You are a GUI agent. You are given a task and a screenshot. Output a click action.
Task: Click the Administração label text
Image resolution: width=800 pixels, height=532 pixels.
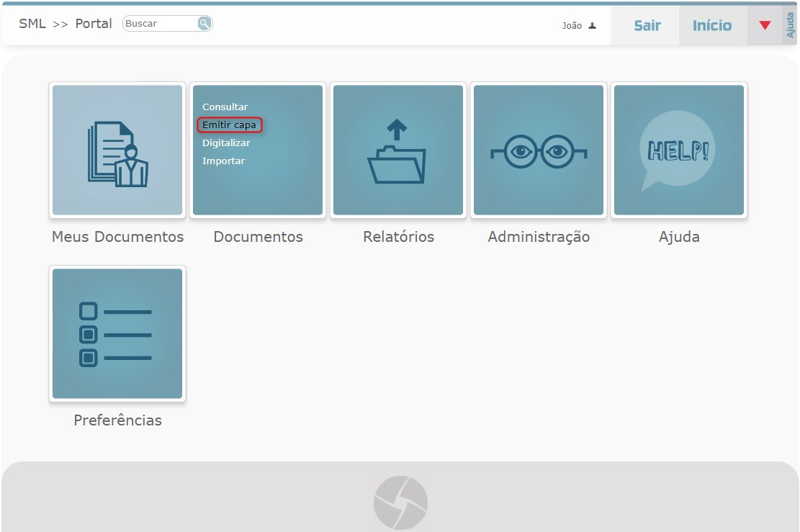(x=539, y=237)
